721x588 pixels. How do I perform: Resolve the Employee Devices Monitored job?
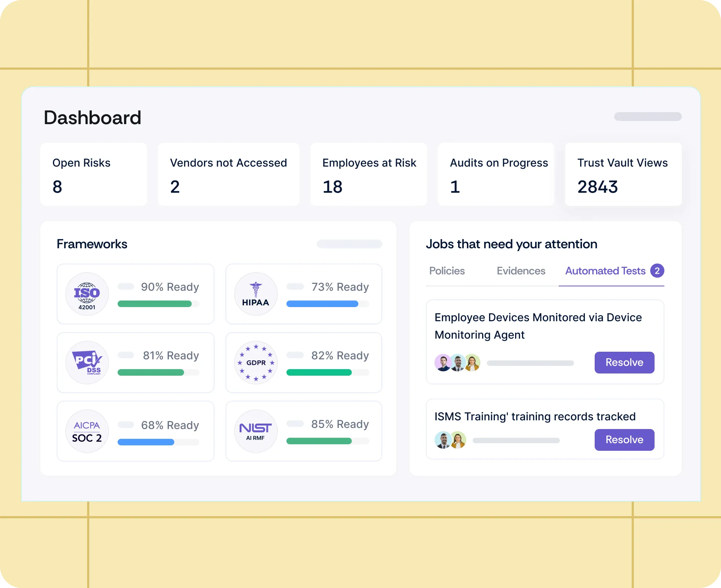[x=624, y=362]
